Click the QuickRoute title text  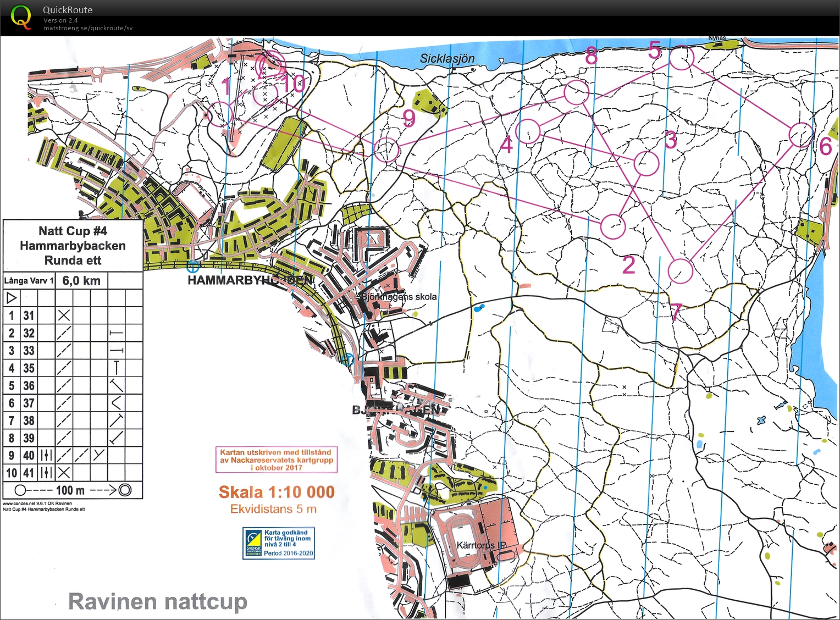pos(68,10)
